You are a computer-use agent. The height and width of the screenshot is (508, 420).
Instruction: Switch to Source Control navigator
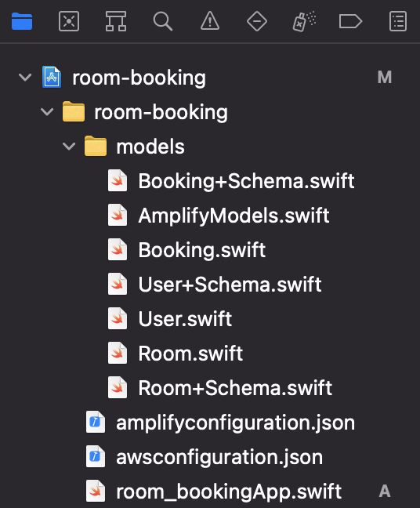point(69,21)
